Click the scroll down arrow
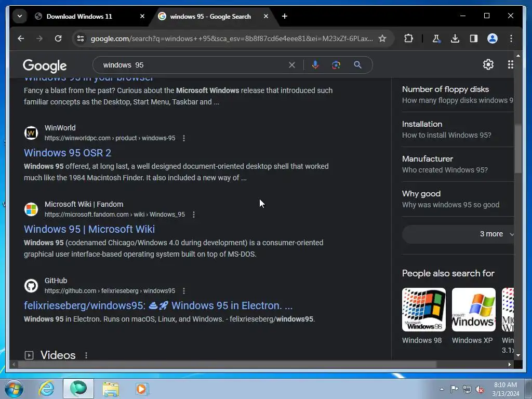 (x=518, y=355)
